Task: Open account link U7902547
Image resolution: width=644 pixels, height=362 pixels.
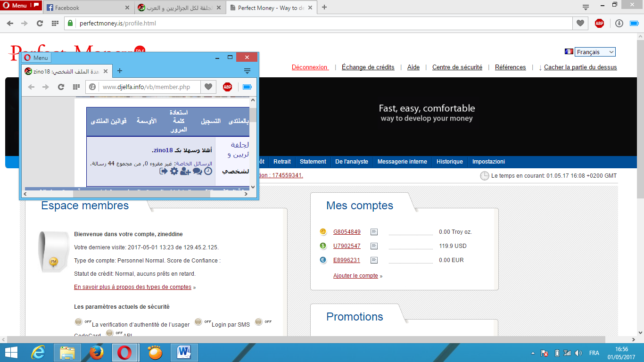Action: [x=347, y=246]
